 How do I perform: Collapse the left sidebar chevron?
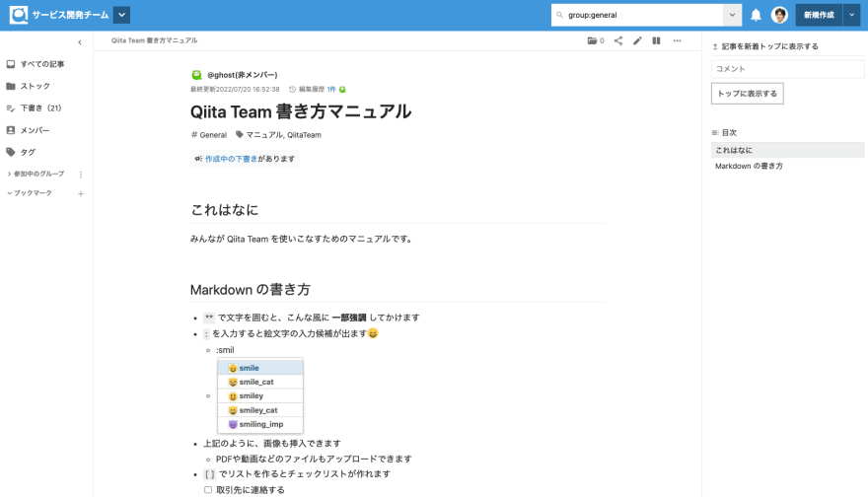coord(80,42)
